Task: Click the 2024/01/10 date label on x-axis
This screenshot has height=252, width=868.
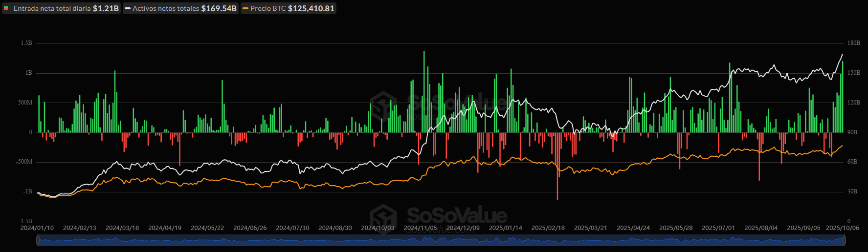Action: pos(37,228)
